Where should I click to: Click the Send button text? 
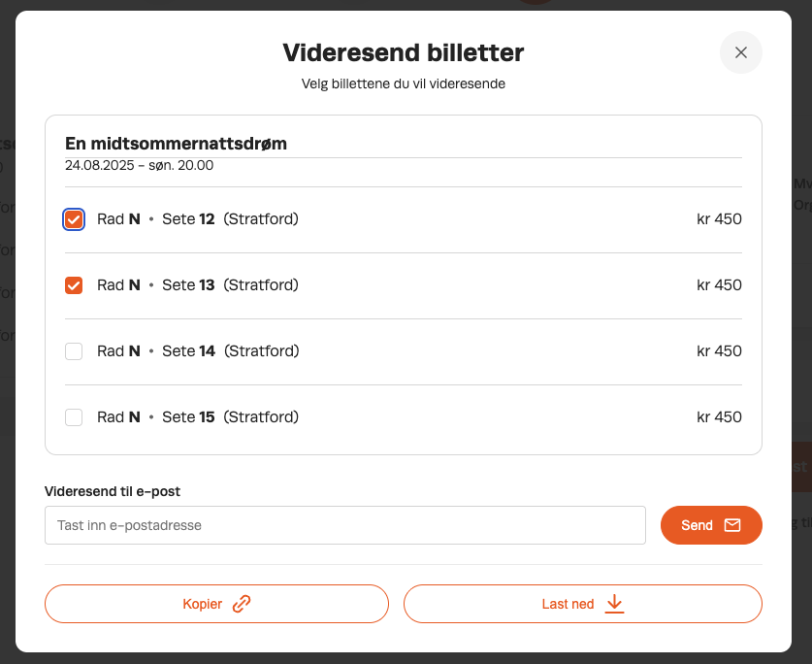pyautogui.click(x=697, y=525)
